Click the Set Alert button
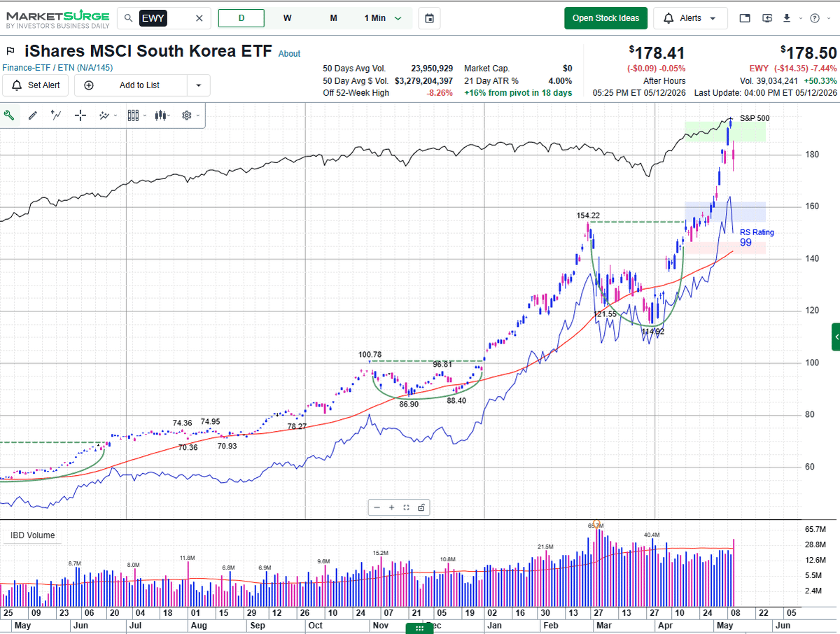840x634 pixels. click(x=36, y=85)
